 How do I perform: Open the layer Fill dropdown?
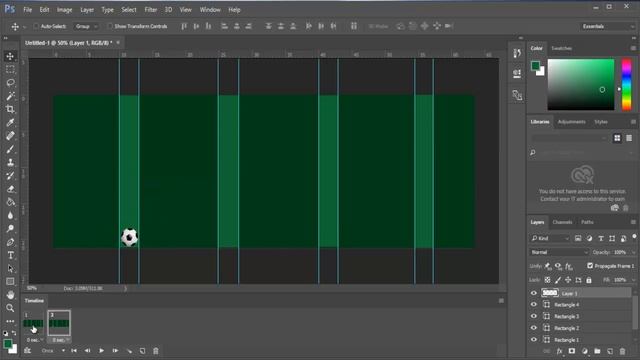tap(633, 280)
